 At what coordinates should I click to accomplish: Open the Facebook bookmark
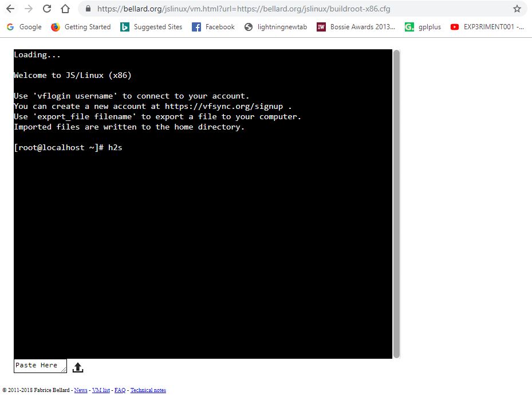point(212,26)
